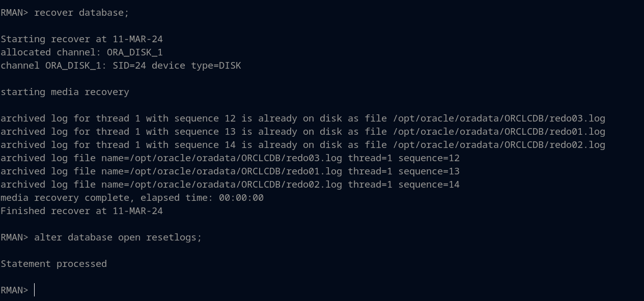Viewport: 644px width, 301px height.
Task: Click the 'Starting recover at 11-MAR-24' line
Action: 81,39
